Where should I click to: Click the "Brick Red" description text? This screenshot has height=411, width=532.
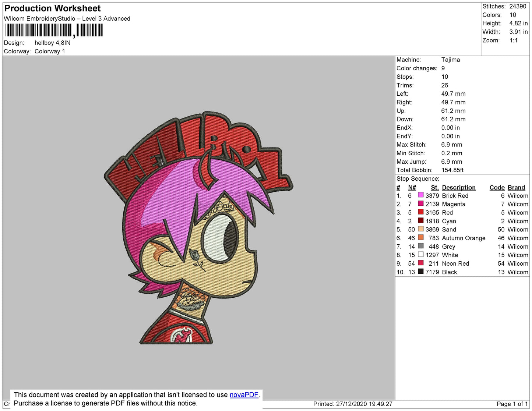point(455,196)
